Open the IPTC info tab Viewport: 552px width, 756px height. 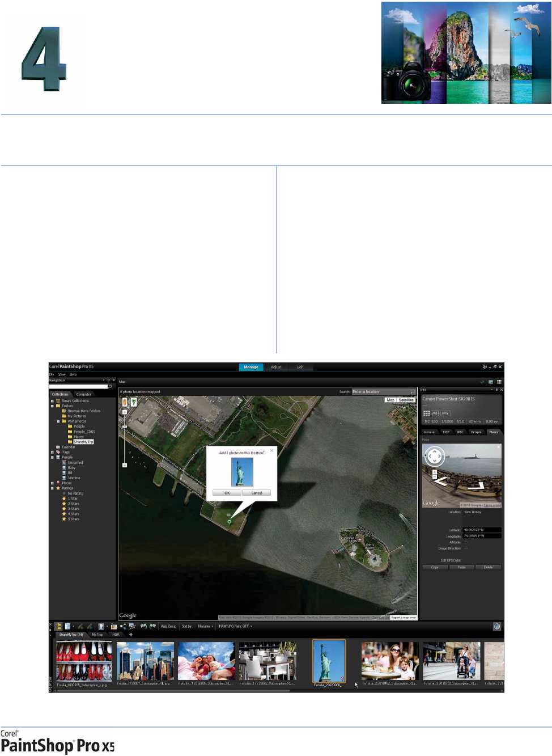460,432
